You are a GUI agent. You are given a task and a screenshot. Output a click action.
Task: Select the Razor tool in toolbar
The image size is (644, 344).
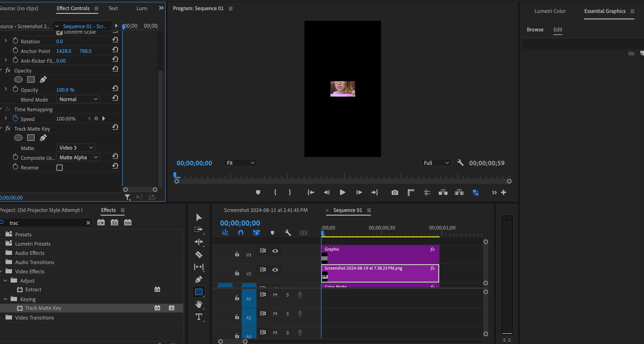click(199, 254)
